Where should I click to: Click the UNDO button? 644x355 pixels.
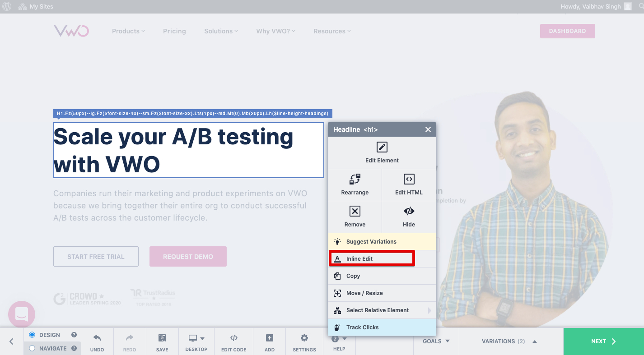[97, 342]
